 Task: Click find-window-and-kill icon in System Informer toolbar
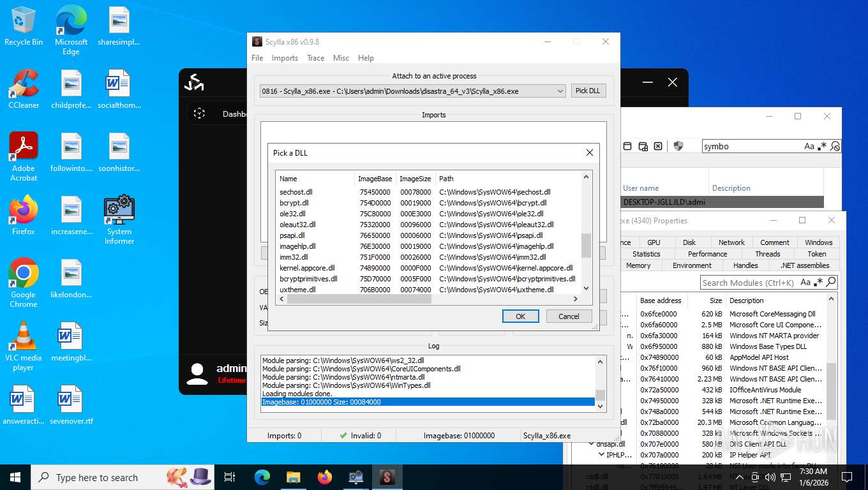[x=658, y=146]
